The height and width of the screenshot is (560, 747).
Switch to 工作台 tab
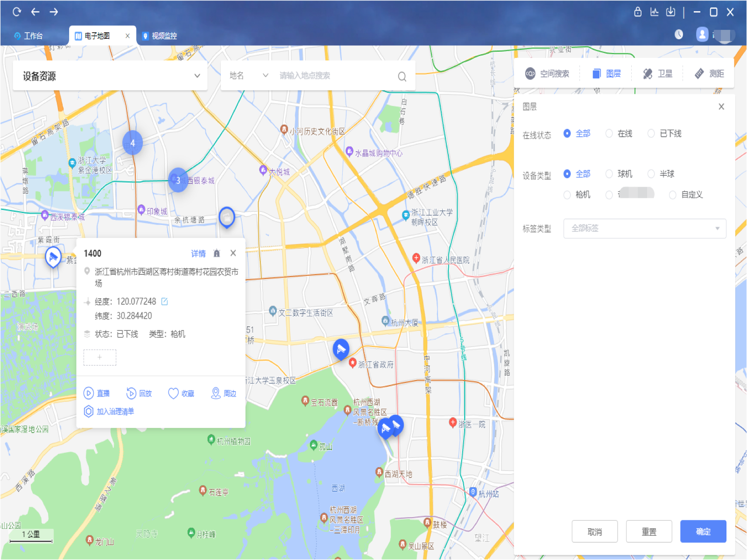pyautogui.click(x=28, y=36)
